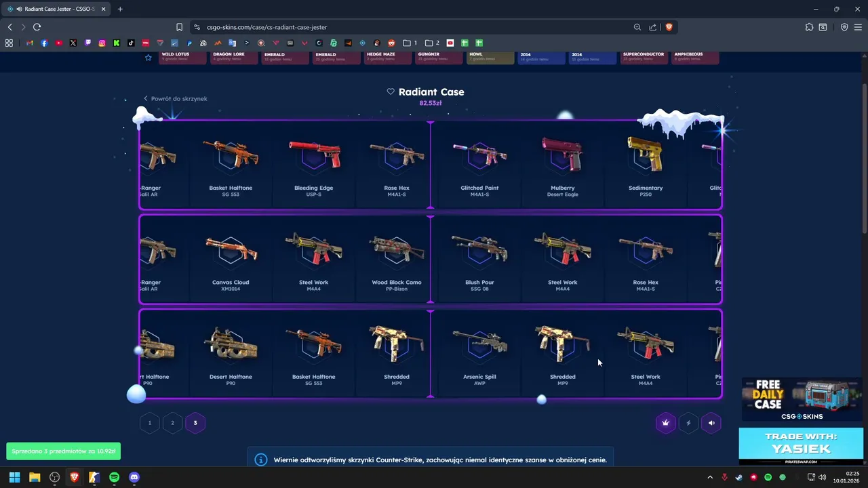
Task: Switch to the Radiant Case Jester tab
Action: [x=56, y=9]
